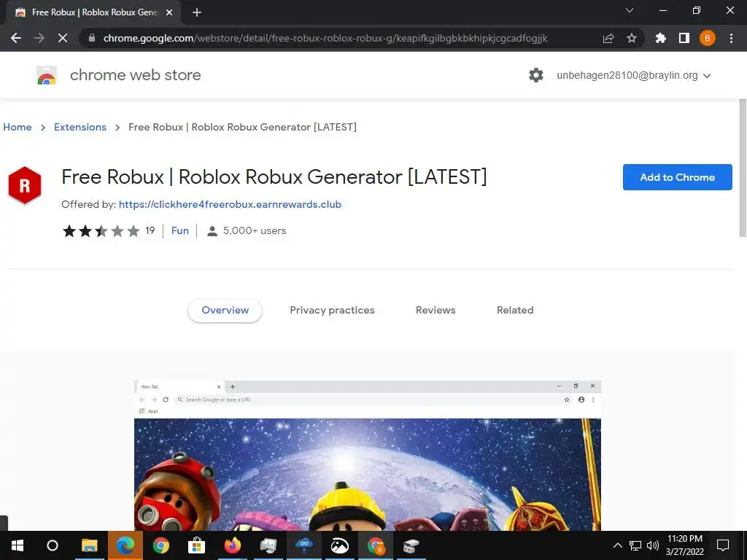
Task: Open the blue cloud app on taskbar
Action: (x=304, y=545)
